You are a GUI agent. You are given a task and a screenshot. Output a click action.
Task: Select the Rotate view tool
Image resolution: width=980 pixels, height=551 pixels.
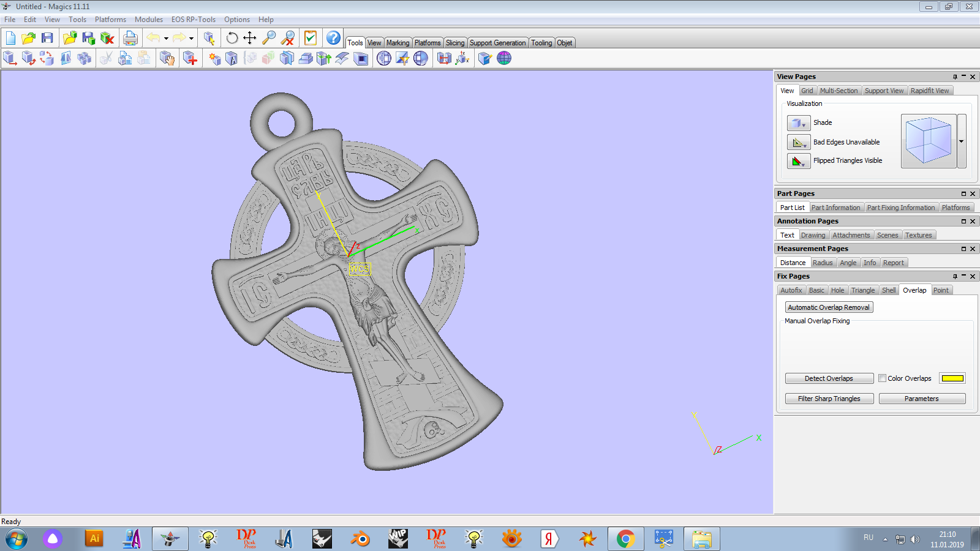(x=232, y=38)
